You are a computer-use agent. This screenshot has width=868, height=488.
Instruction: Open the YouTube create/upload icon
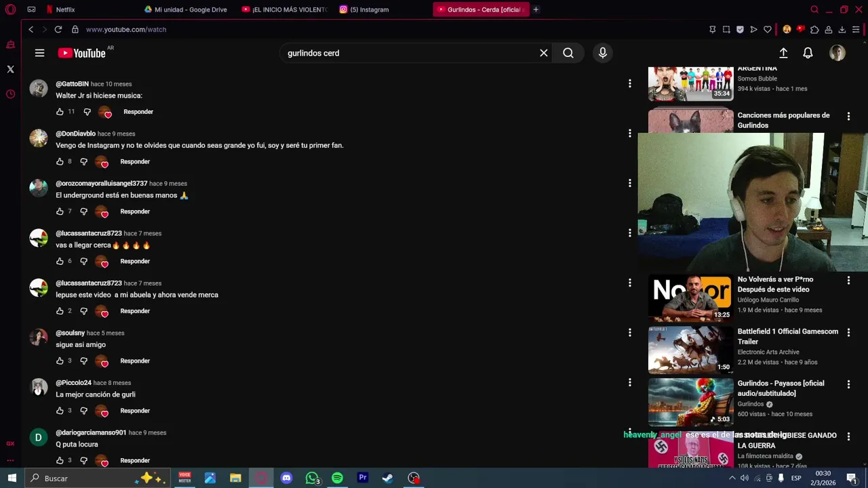pyautogui.click(x=783, y=53)
